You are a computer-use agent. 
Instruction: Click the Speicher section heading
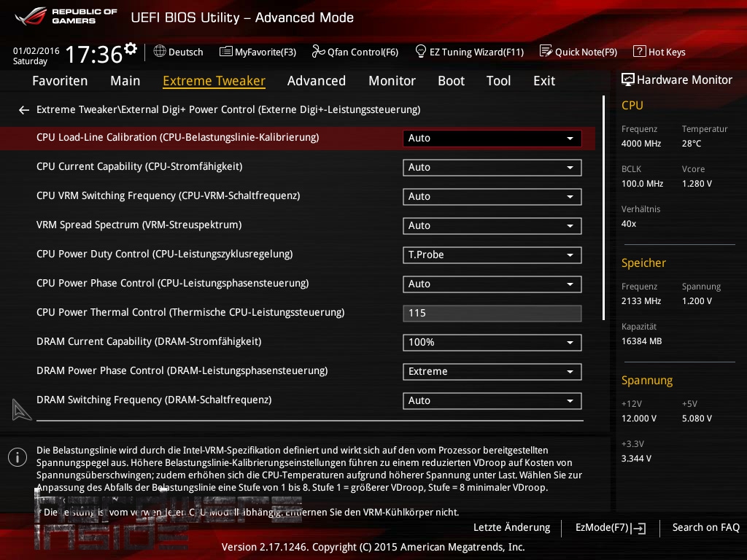tap(643, 262)
